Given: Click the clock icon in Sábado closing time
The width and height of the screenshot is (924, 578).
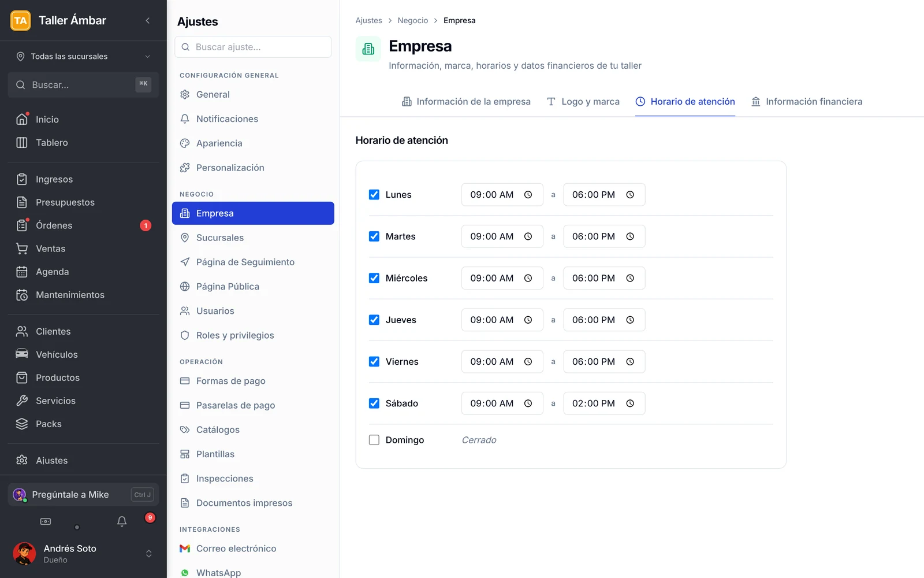Looking at the screenshot, I should point(630,403).
